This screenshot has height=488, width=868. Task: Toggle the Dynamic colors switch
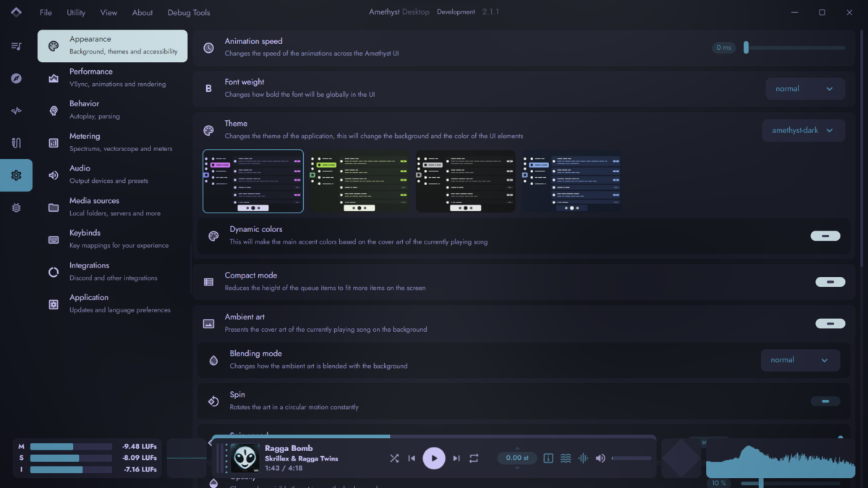(x=825, y=236)
